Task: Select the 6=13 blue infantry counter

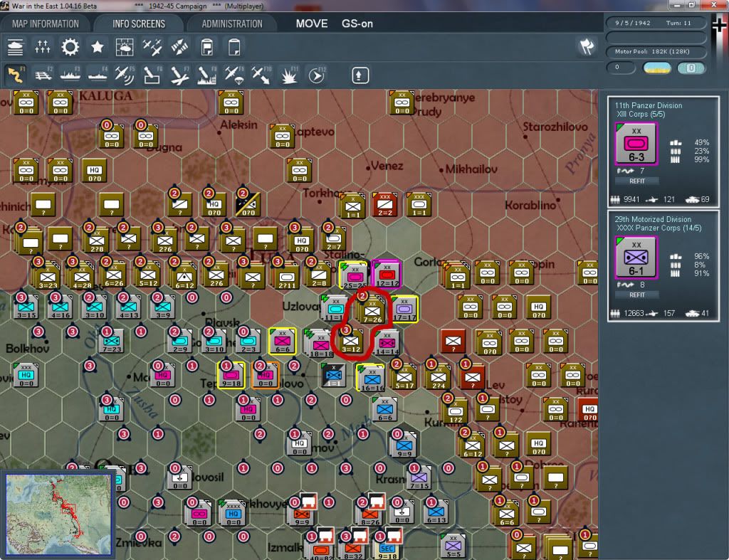Action: pos(436,512)
